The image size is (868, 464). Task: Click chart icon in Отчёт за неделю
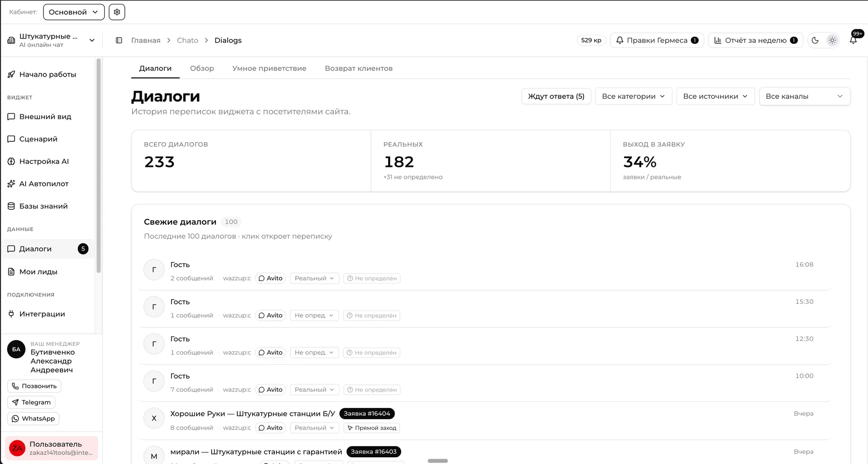pyautogui.click(x=718, y=41)
